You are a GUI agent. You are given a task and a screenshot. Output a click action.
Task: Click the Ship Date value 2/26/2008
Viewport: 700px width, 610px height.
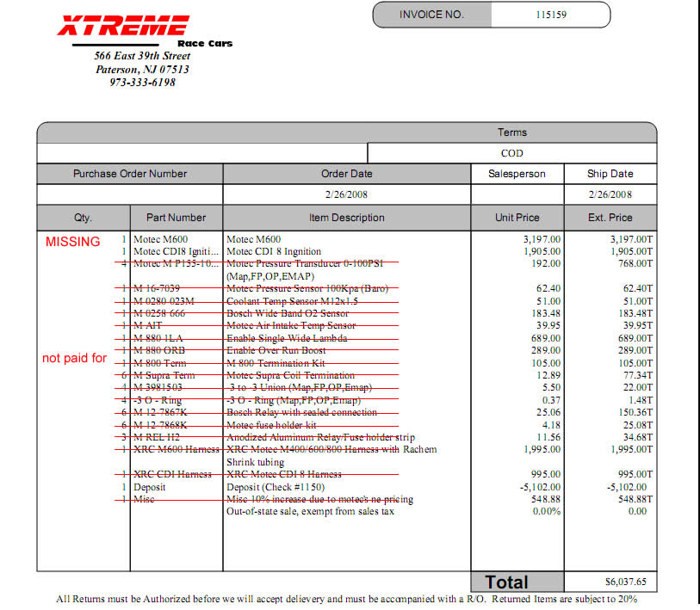pos(610,194)
